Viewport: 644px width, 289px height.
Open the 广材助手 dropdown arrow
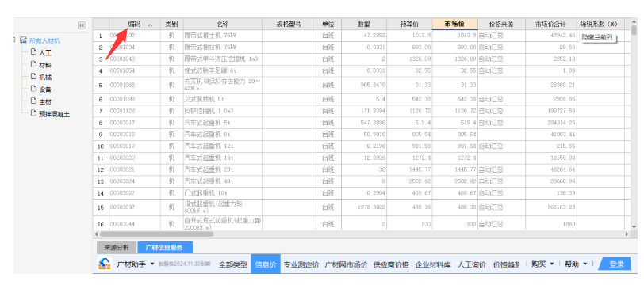152,264
